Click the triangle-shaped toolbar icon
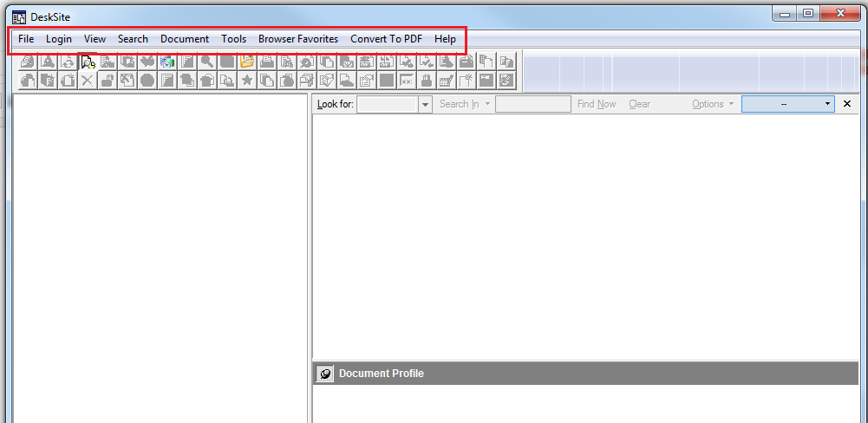The width and height of the screenshot is (868, 423). pyautogui.click(x=49, y=62)
